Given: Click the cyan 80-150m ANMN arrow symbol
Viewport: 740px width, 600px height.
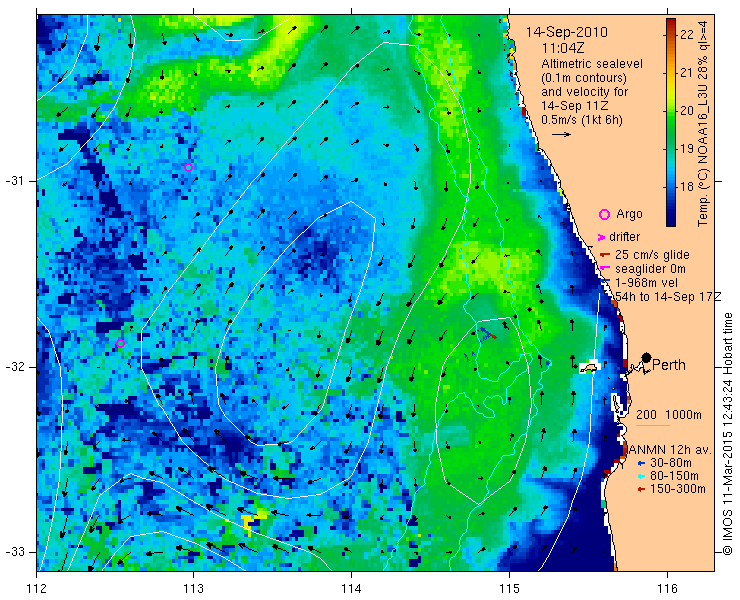Looking at the screenshot, I should point(640,476).
